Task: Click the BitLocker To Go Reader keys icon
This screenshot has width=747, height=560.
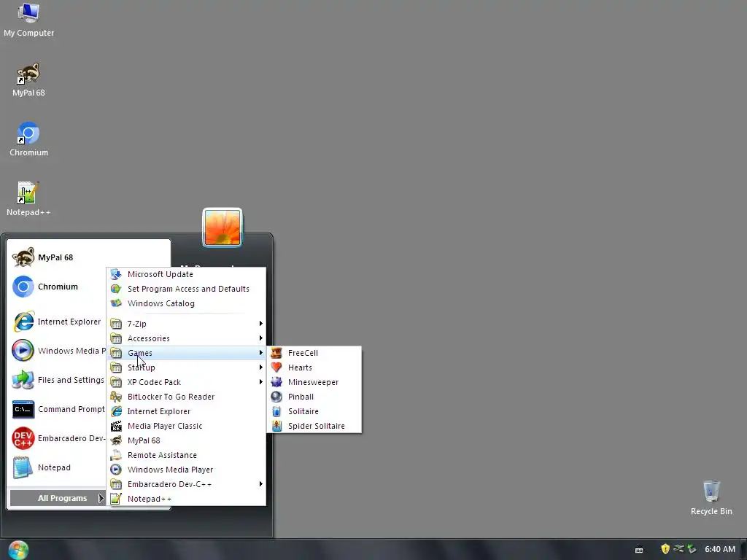Action: (116, 397)
